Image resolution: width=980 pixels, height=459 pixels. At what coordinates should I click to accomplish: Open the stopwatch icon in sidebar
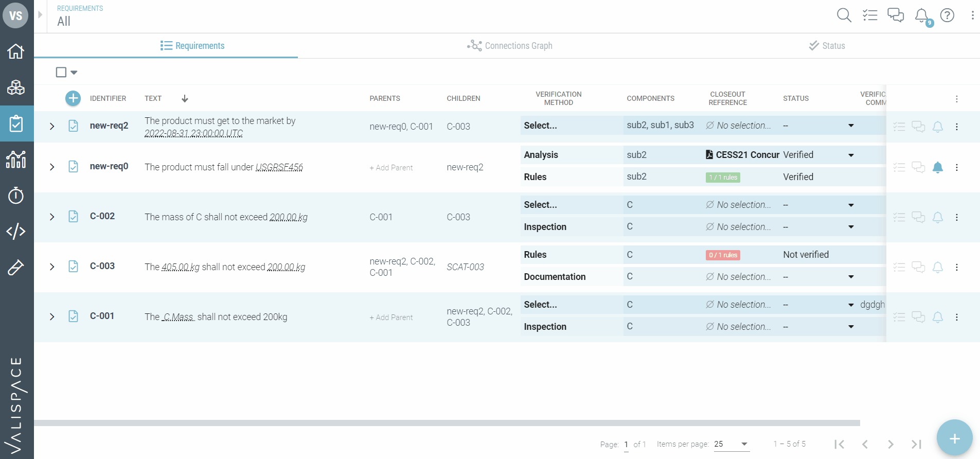coord(16,196)
